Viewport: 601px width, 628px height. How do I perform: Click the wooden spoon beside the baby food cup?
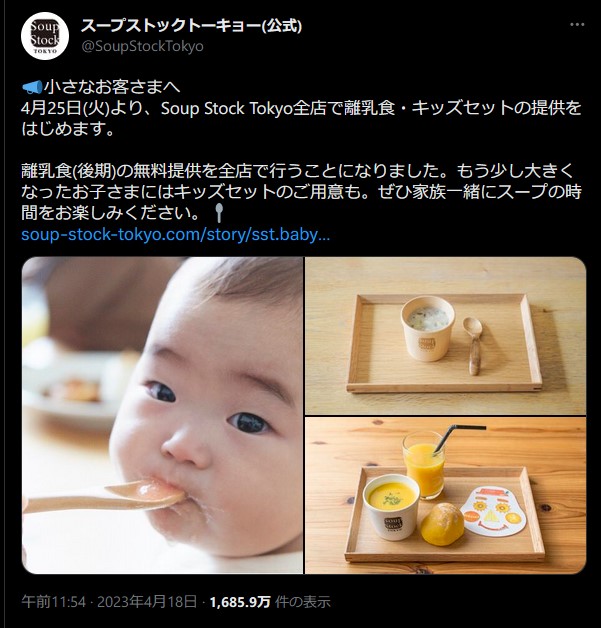click(x=473, y=346)
